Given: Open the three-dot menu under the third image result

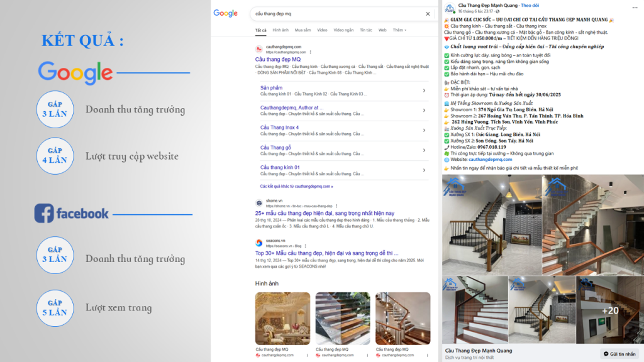Looking at the screenshot, I should pos(428,356).
